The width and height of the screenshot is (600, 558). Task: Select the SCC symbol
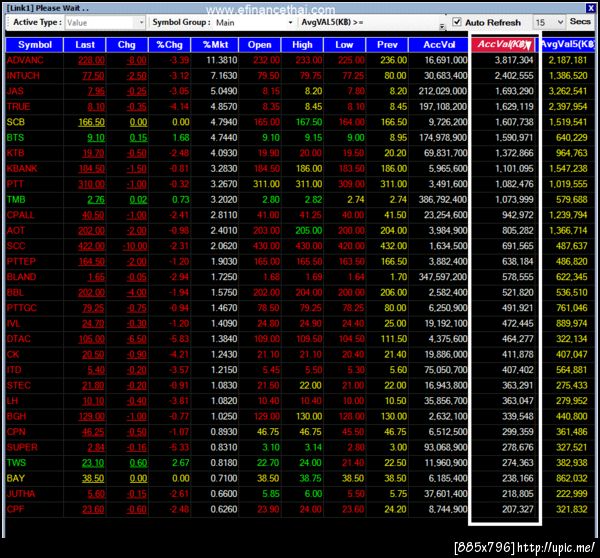16,246
